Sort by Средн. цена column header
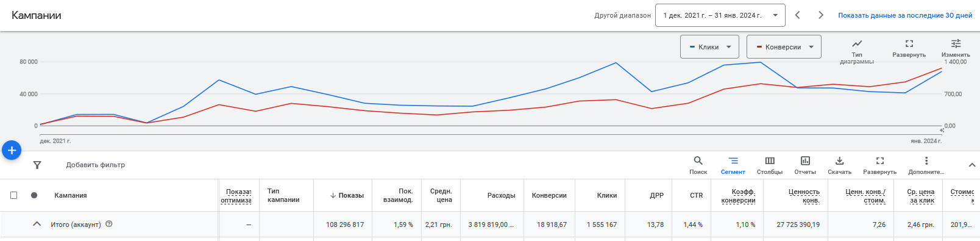This screenshot has width=980, height=241. (441, 195)
